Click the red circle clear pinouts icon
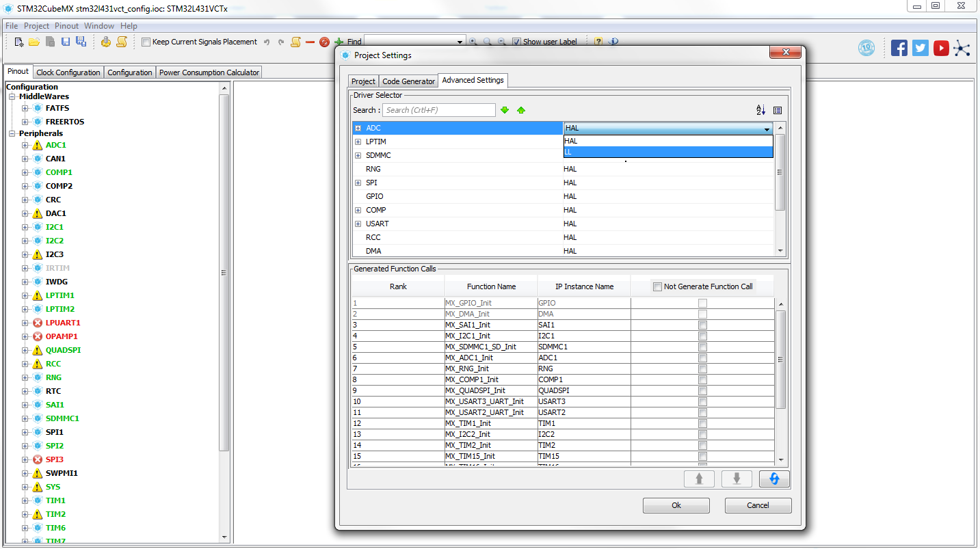Viewport: 980px width, 549px height. coord(324,42)
